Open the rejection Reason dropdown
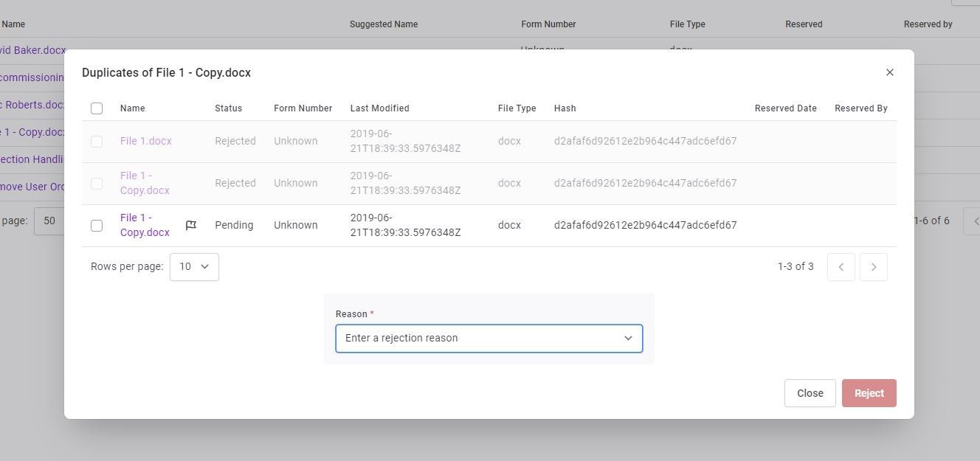This screenshot has width=980, height=461. [480, 339]
